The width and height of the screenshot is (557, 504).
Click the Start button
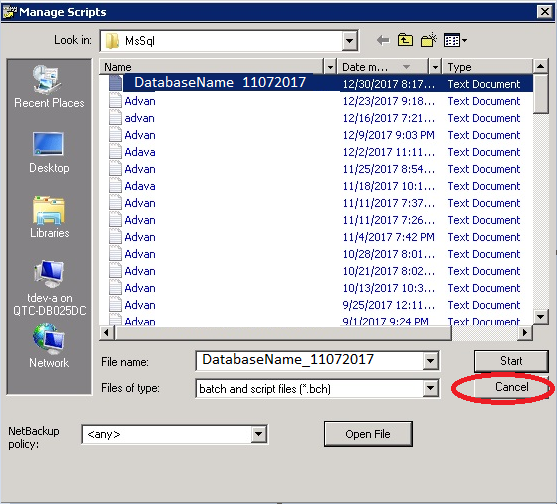click(511, 361)
